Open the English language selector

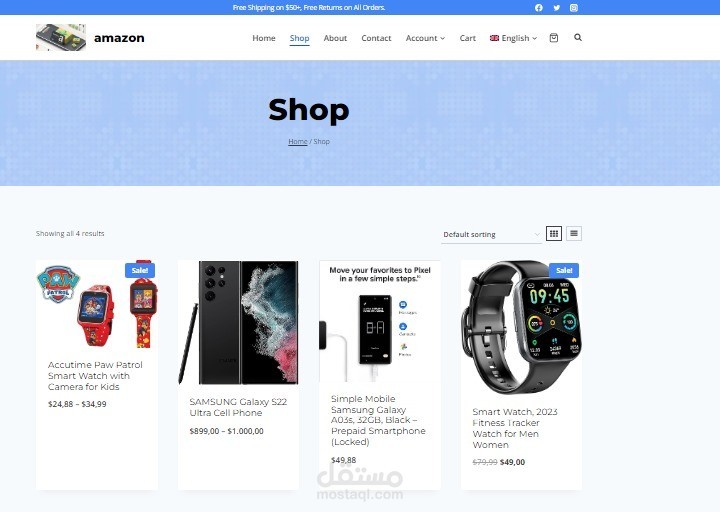click(x=513, y=38)
